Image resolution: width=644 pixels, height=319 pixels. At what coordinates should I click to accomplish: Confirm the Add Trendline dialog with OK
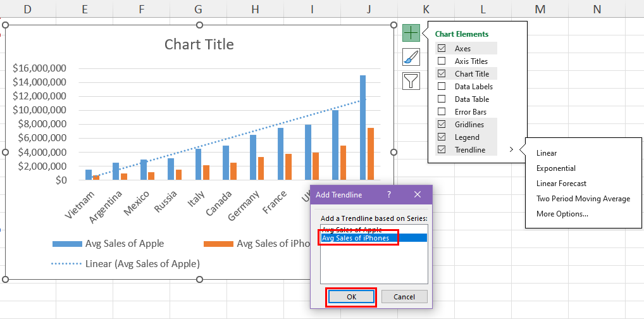coord(351,297)
